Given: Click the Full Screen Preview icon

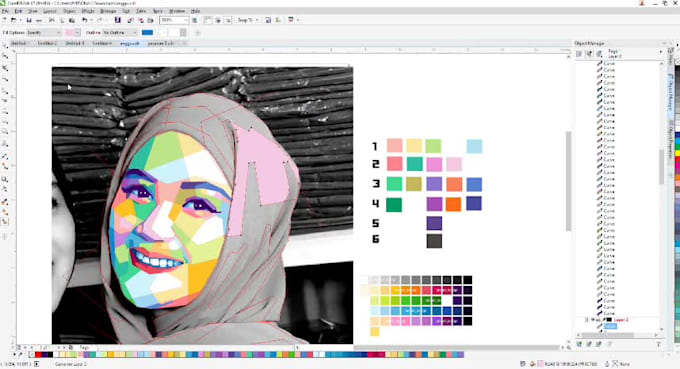Looking at the screenshot, I should (x=195, y=20).
